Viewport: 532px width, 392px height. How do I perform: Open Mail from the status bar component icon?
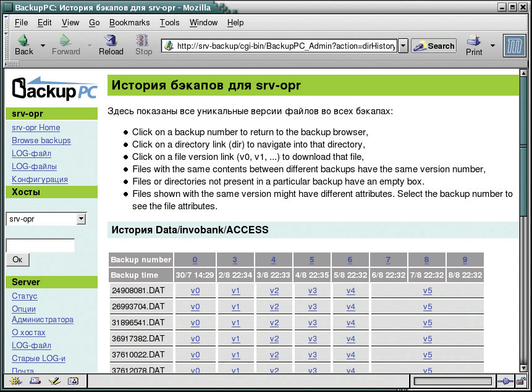point(35,381)
